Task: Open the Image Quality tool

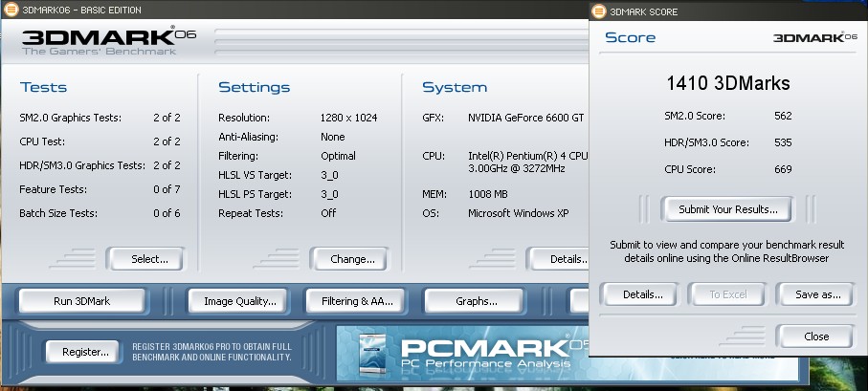Action: click(237, 301)
